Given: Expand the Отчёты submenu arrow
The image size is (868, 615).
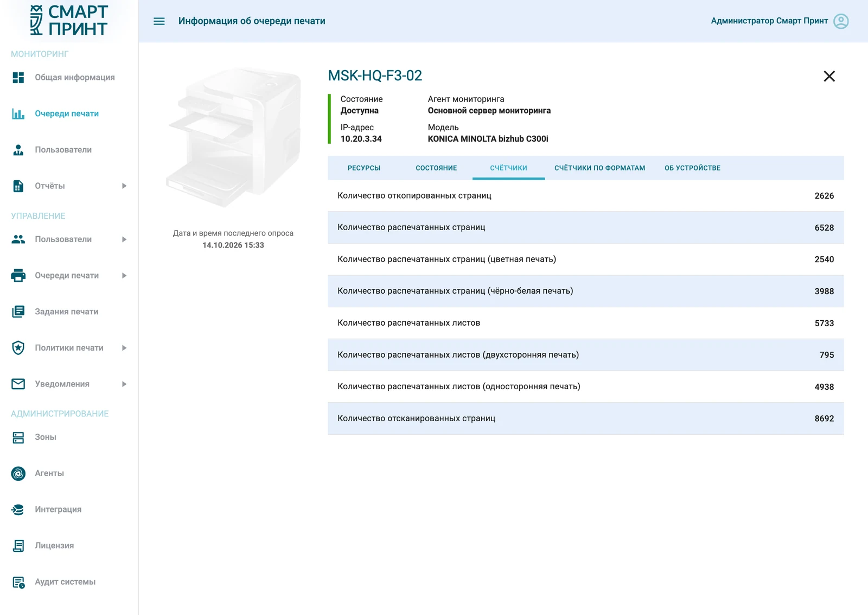Looking at the screenshot, I should (124, 186).
